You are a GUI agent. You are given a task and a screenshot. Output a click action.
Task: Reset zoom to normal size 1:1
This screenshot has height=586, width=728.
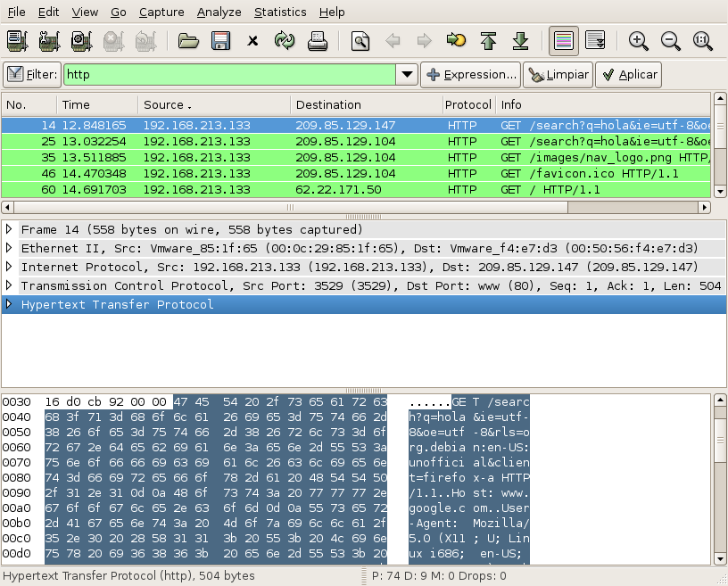[x=702, y=41]
